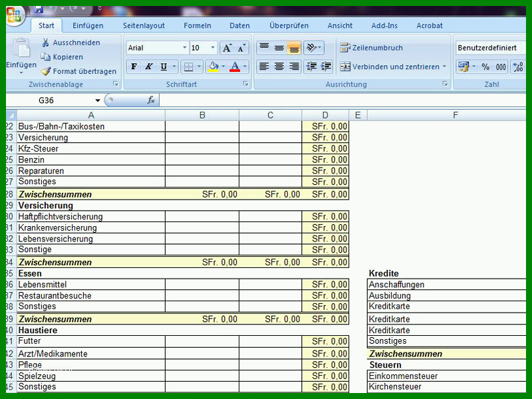Viewport: 532px width, 399px height.
Task: Apply percent style
Action: [485, 66]
